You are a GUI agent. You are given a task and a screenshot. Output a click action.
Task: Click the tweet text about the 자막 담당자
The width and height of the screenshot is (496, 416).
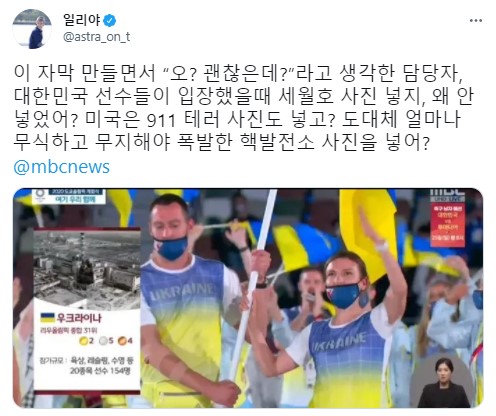coord(243,108)
